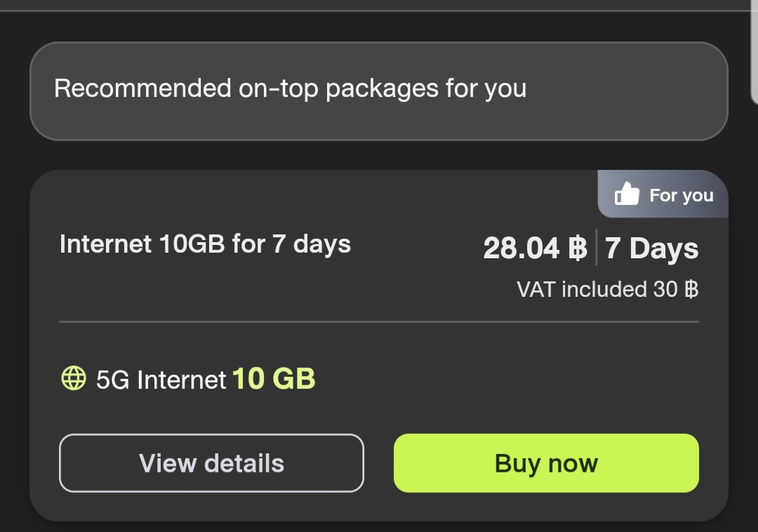Open View details for the package

211,463
